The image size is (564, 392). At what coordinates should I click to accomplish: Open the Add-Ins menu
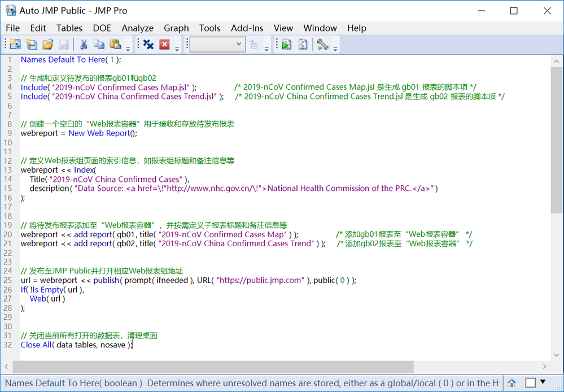tap(247, 28)
